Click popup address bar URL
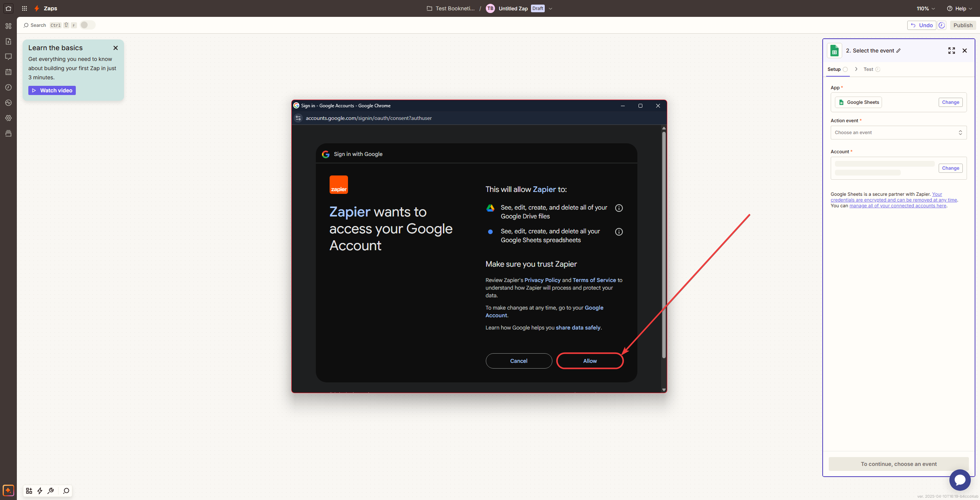The width and height of the screenshot is (980, 500). [369, 118]
